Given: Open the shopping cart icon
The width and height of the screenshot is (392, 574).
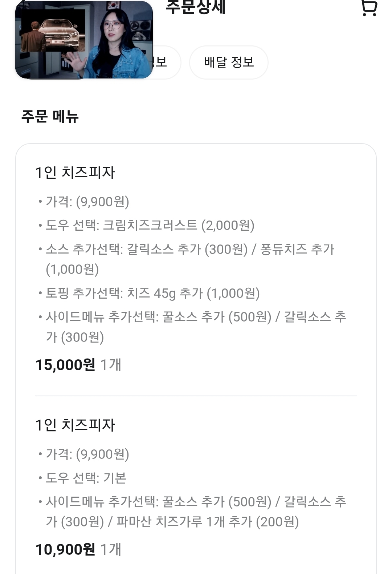Looking at the screenshot, I should tap(369, 7).
